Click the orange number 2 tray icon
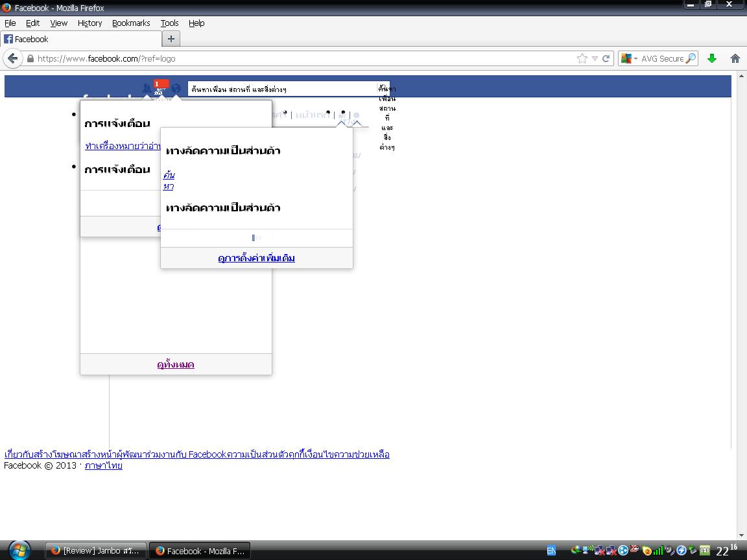The height and width of the screenshot is (560, 747). (x=646, y=551)
